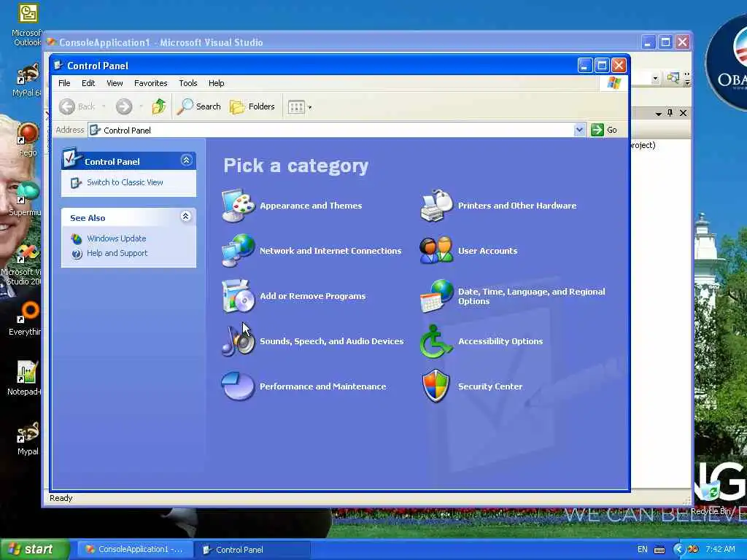This screenshot has height=560, width=747.
Task: Click Appearance and Themes text link
Action: [311, 206]
